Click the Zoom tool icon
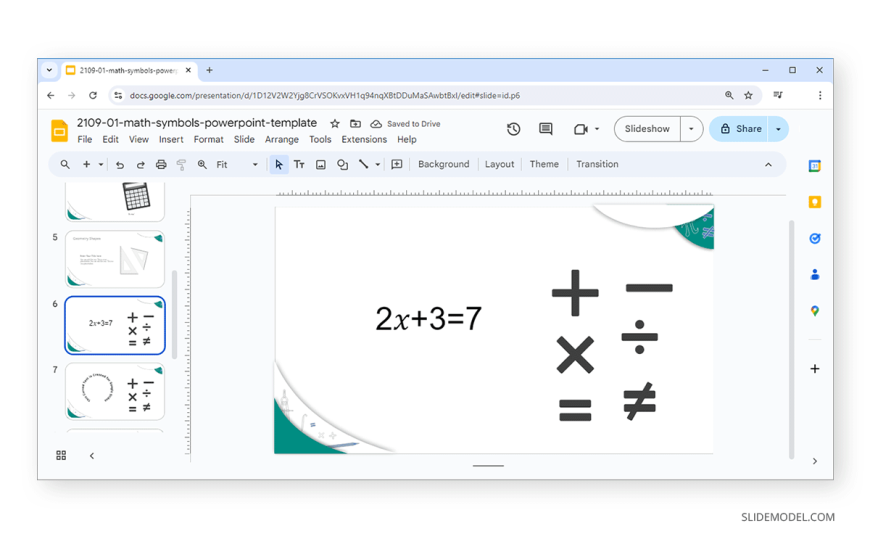This screenshot has width=870, height=539. [202, 164]
